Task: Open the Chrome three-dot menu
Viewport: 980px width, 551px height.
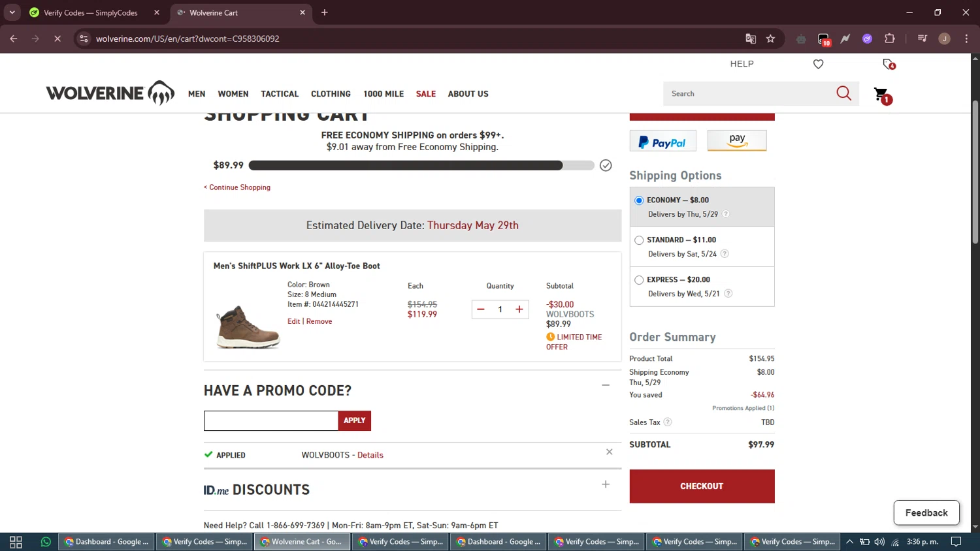Action: [966, 39]
